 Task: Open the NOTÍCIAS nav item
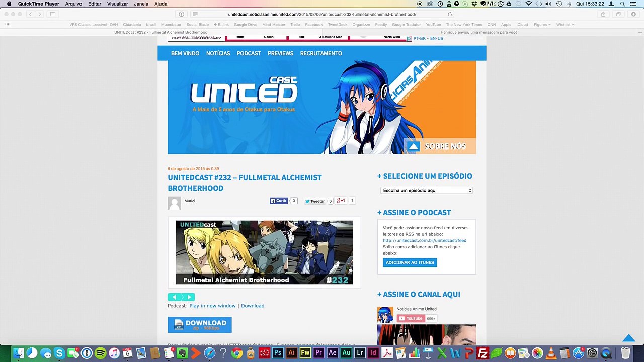pos(218,53)
